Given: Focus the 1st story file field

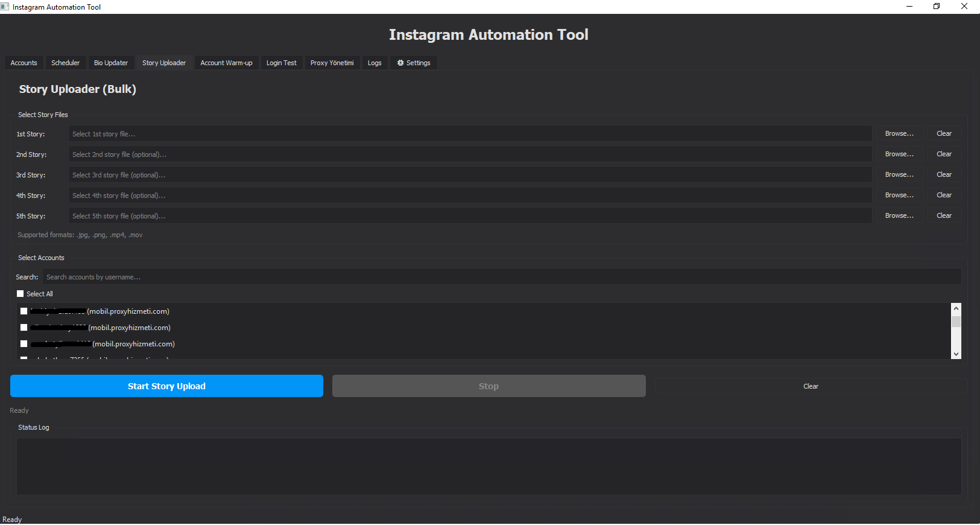Looking at the screenshot, I should tap(470, 134).
